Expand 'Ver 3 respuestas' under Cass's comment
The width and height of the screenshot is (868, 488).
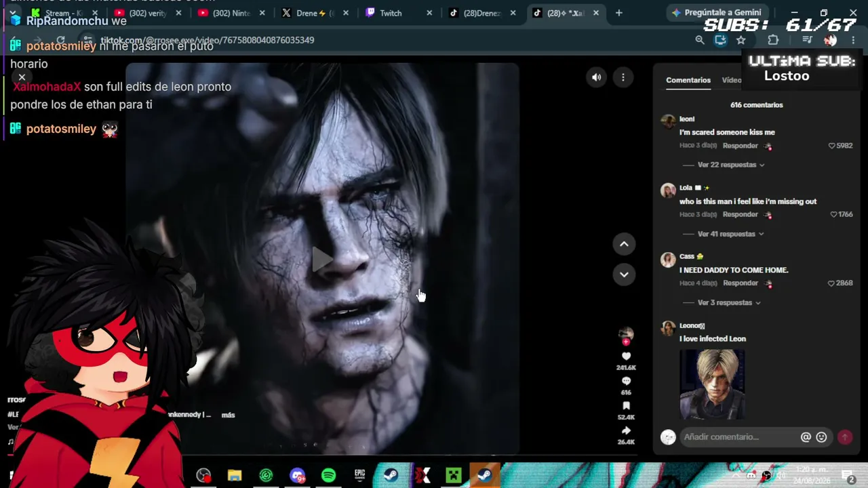tap(729, 303)
